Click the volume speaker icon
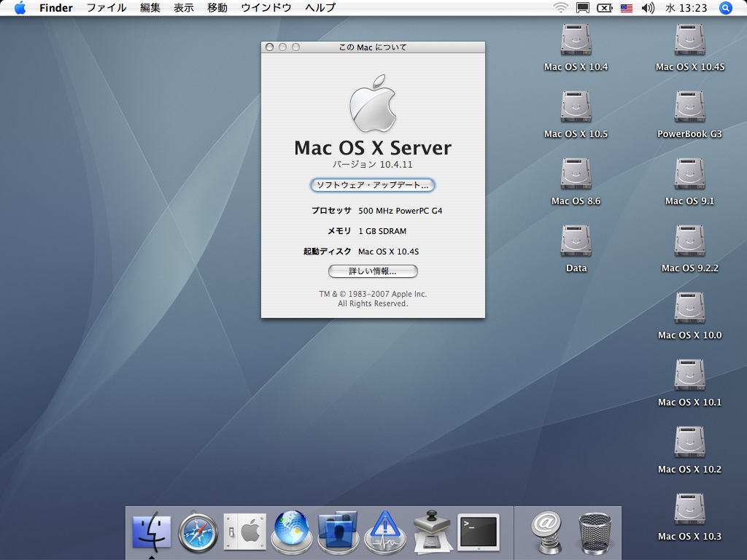Image resolution: width=747 pixels, height=560 pixels. 648,7
